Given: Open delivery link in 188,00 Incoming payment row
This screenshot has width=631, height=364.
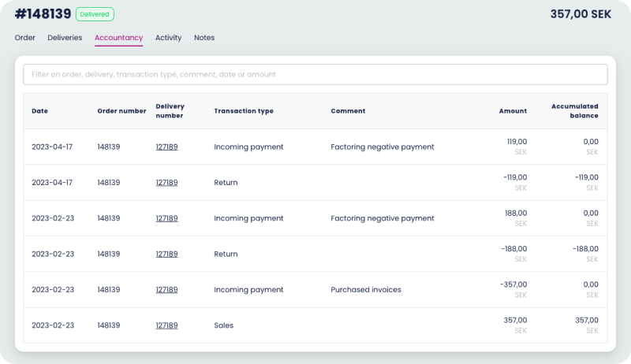Looking at the screenshot, I should pyautogui.click(x=166, y=218).
